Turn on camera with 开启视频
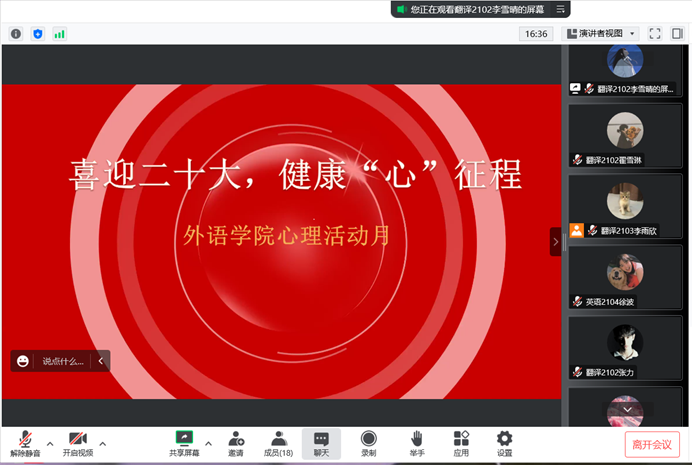The image size is (692, 465). [x=78, y=443]
